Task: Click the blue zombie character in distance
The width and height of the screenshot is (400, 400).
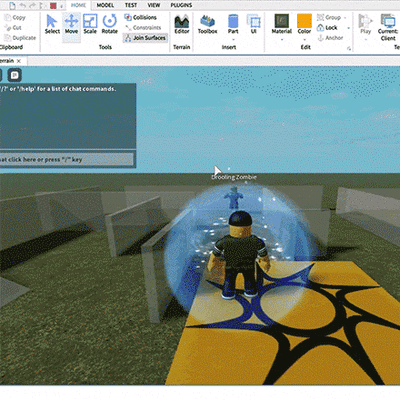Action: point(234,198)
